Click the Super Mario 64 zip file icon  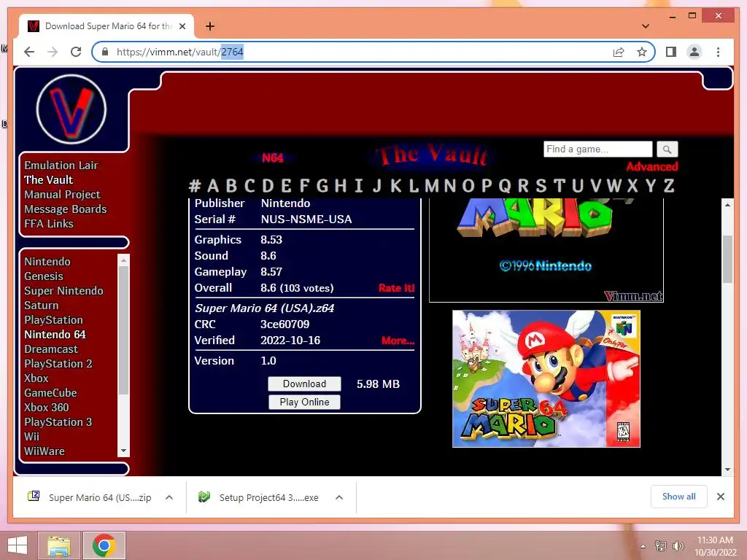point(34,497)
